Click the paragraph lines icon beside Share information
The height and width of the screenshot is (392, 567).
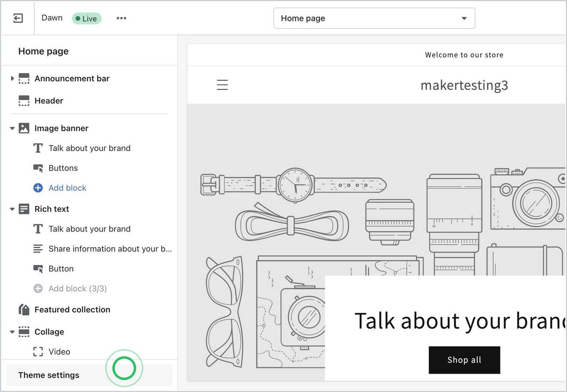pos(38,249)
